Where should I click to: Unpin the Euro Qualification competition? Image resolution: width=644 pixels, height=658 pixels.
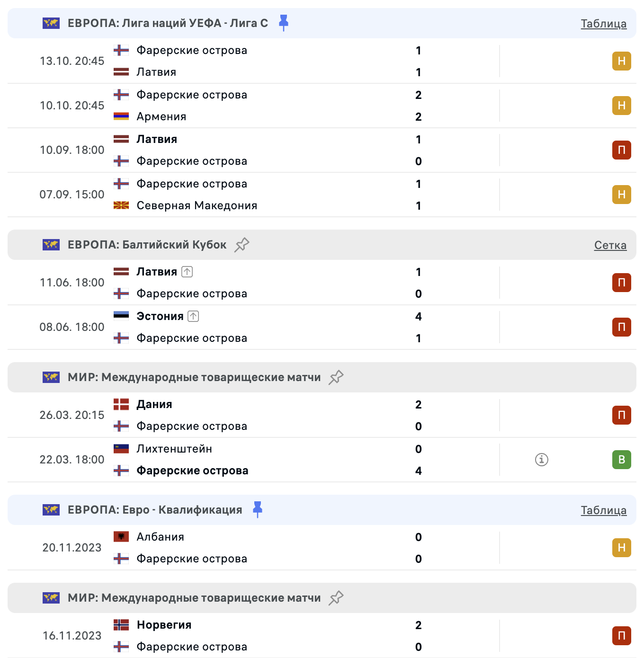tap(258, 509)
